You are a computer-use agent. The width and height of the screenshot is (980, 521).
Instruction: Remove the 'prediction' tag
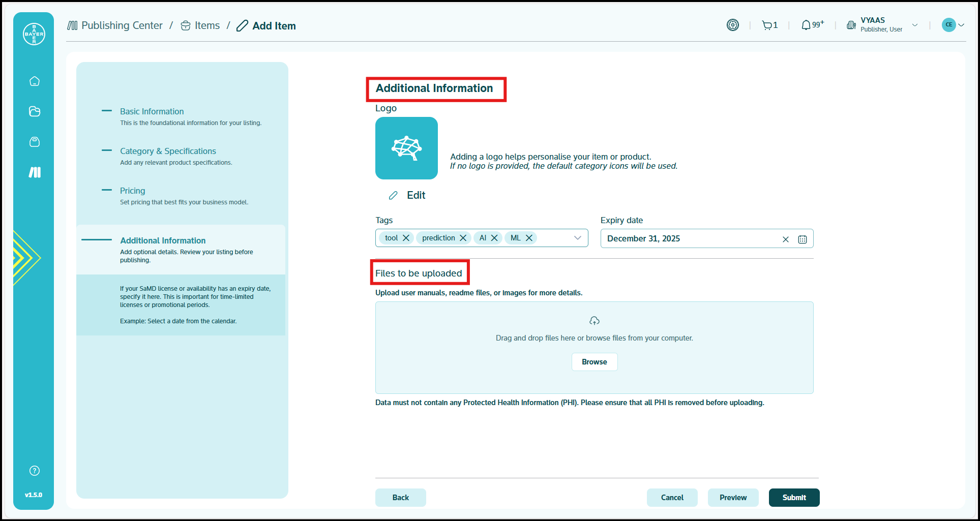point(463,238)
